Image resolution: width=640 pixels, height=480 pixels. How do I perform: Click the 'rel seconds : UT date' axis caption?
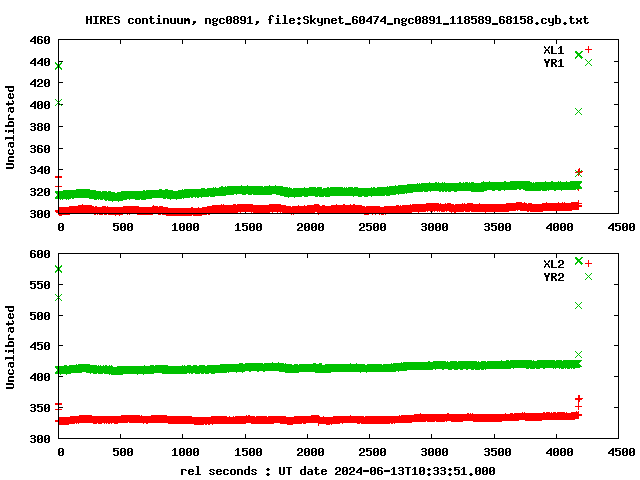click(x=338, y=471)
